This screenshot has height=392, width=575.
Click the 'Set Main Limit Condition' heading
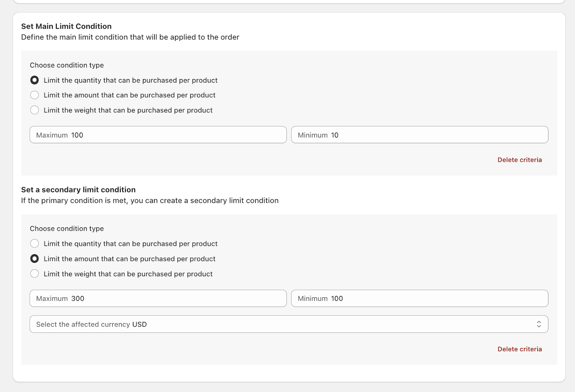pyautogui.click(x=66, y=26)
